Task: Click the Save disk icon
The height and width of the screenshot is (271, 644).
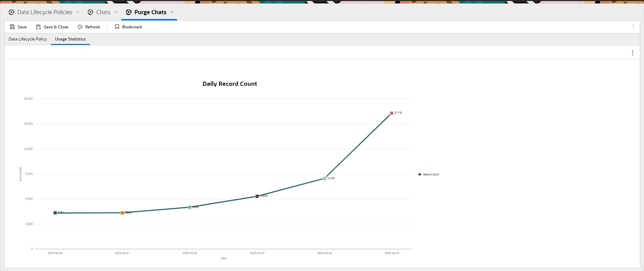Action: tap(12, 27)
